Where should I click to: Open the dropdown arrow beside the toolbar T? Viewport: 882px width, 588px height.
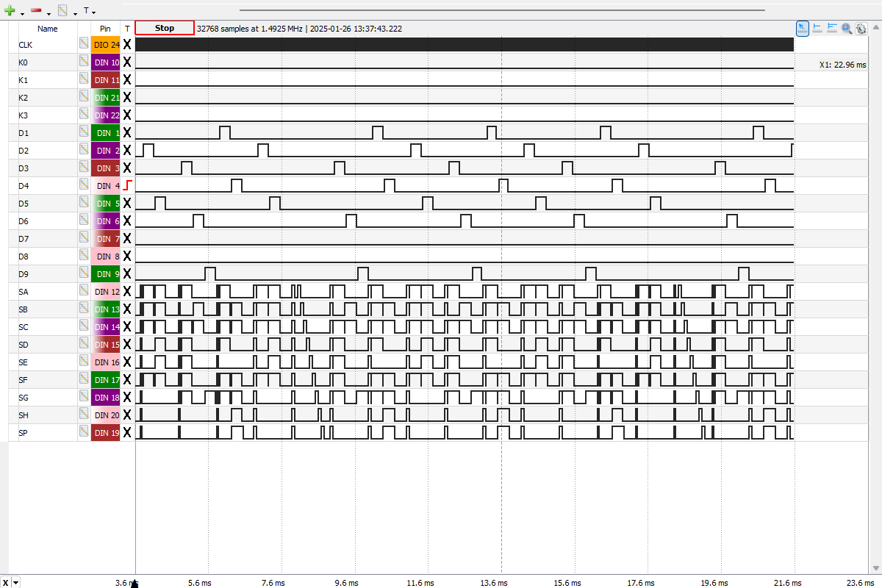pyautogui.click(x=93, y=12)
